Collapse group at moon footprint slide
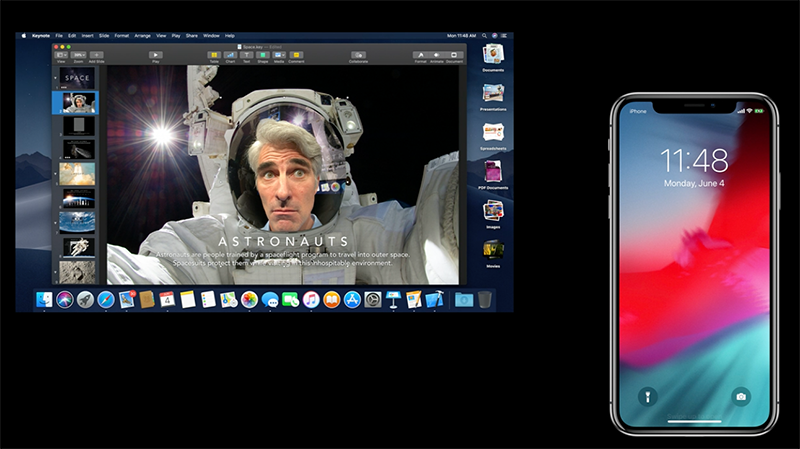 56,272
